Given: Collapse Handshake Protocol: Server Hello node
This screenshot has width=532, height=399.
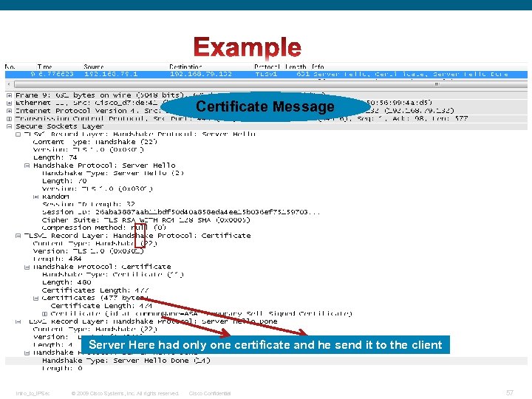Looking at the screenshot, I should click(27, 166).
